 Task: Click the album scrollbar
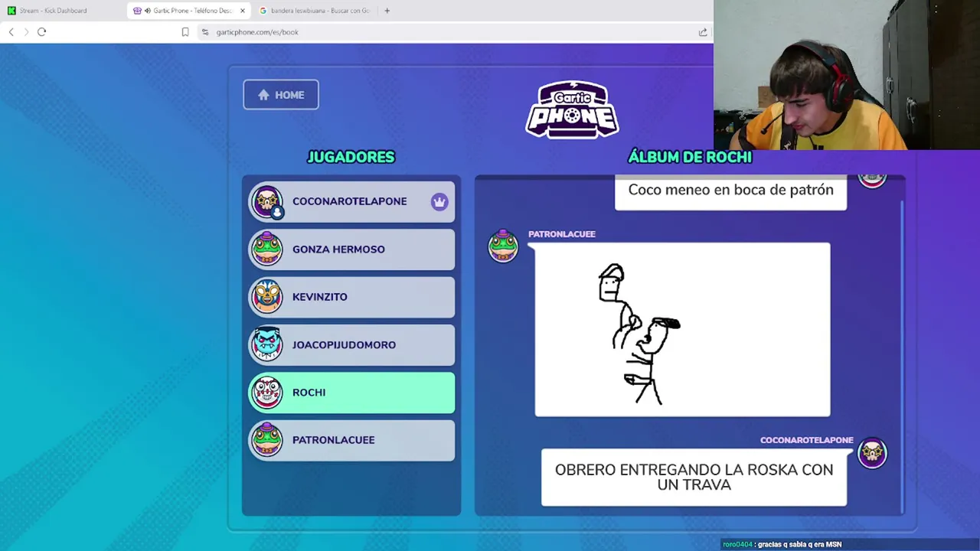pyautogui.click(x=903, y=356)
